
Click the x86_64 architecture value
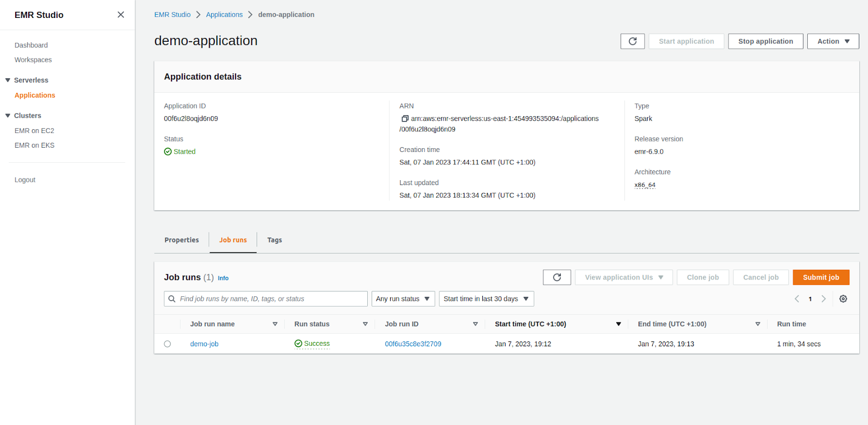click(644, 185)
